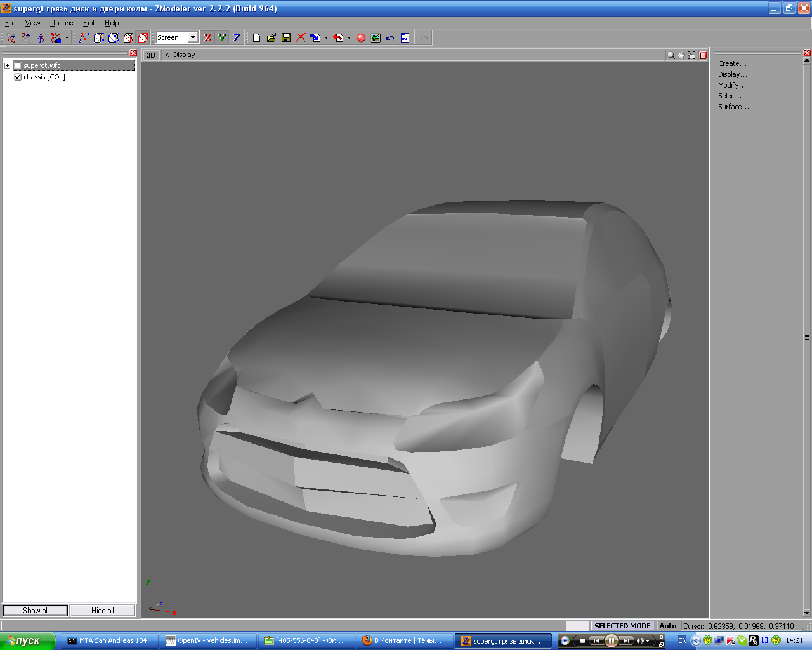Click the Save file icon in toolbar
The width and height of the screenshot is (812, 650).
coord(286,38)
